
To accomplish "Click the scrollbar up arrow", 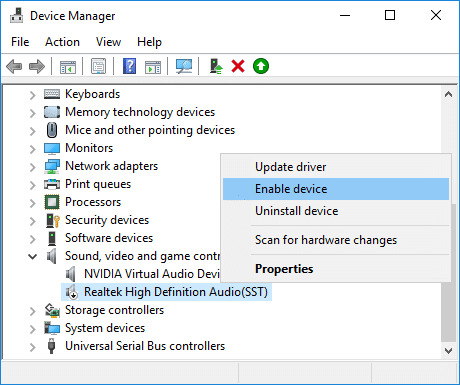I will [x=448, y=94].
